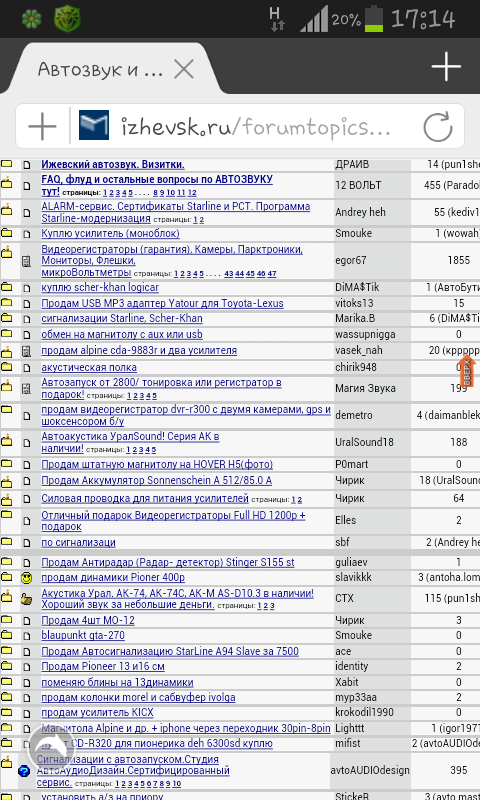The image size is (480, 800).
Task: Open topic Ижевский автозвук. Визитки.
Action: [x=113, y=164]
